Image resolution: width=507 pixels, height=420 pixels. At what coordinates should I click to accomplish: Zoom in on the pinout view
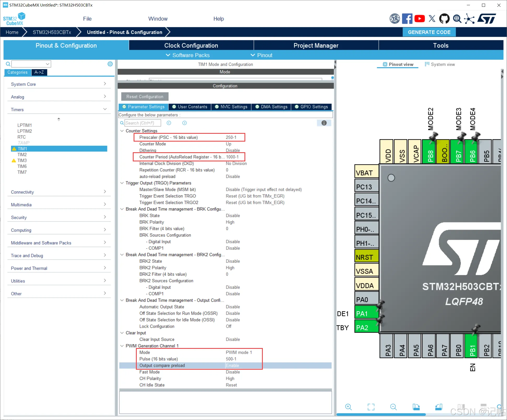348,407
